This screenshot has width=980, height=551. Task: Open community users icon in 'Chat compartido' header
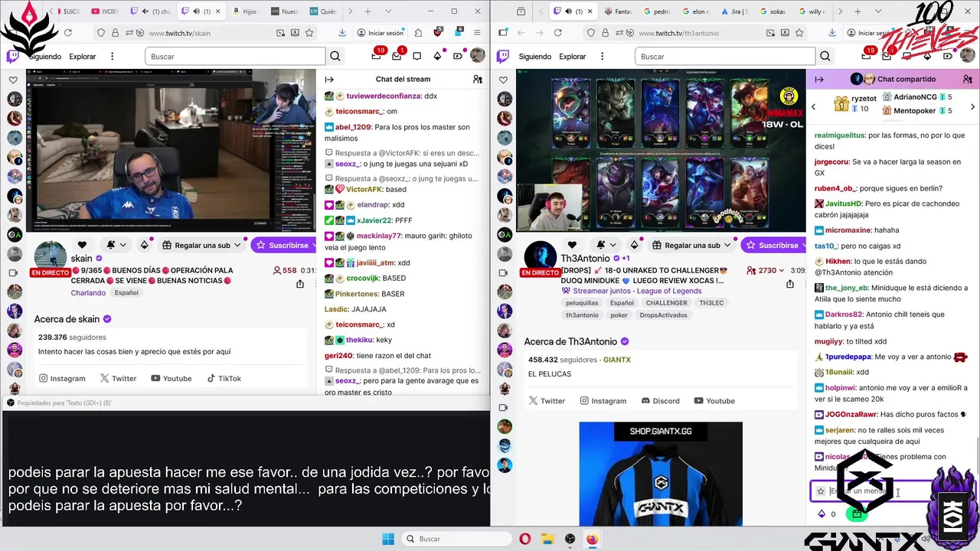pyautogui.click(x=968, y=79)
